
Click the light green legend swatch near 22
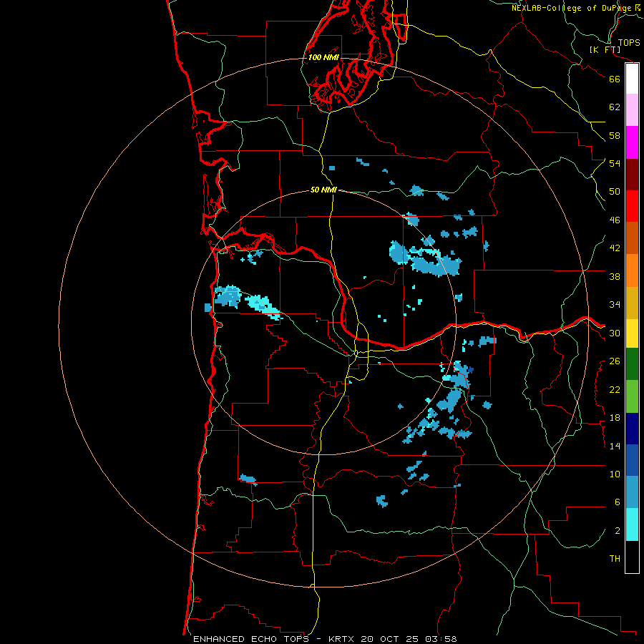pyautogui.click(x=632, y=396)
